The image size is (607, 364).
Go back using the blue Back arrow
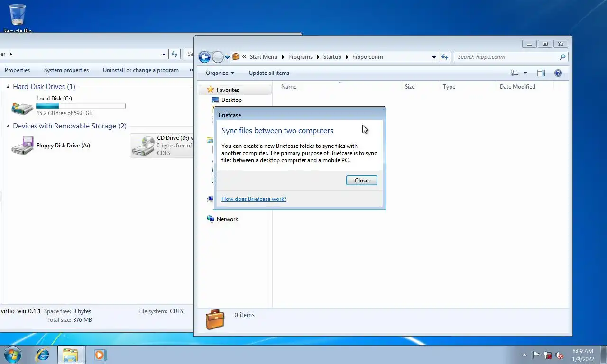[x=204, y=57]
